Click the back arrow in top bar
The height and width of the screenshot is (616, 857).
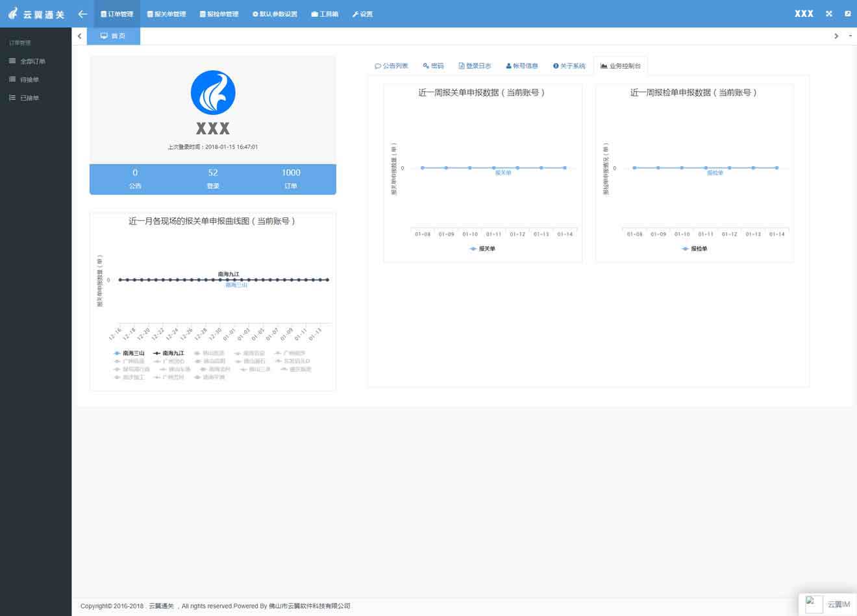(82, 14)
